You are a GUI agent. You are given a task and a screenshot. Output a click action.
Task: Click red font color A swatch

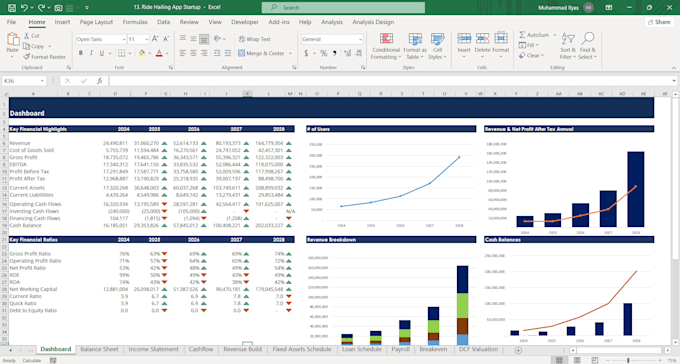click(159, 53)
